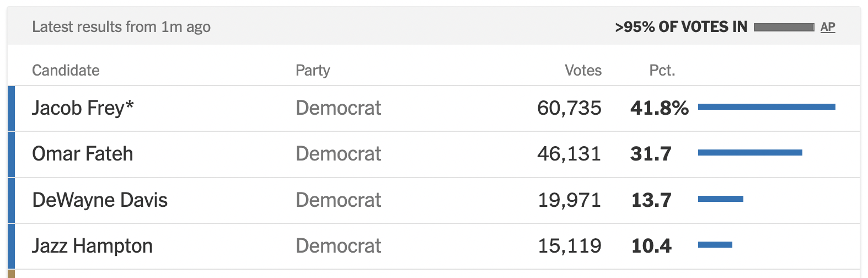Viewport: 868px width, 278px height.
Task: Click the Candidate column header
Action: pos(66,71)
